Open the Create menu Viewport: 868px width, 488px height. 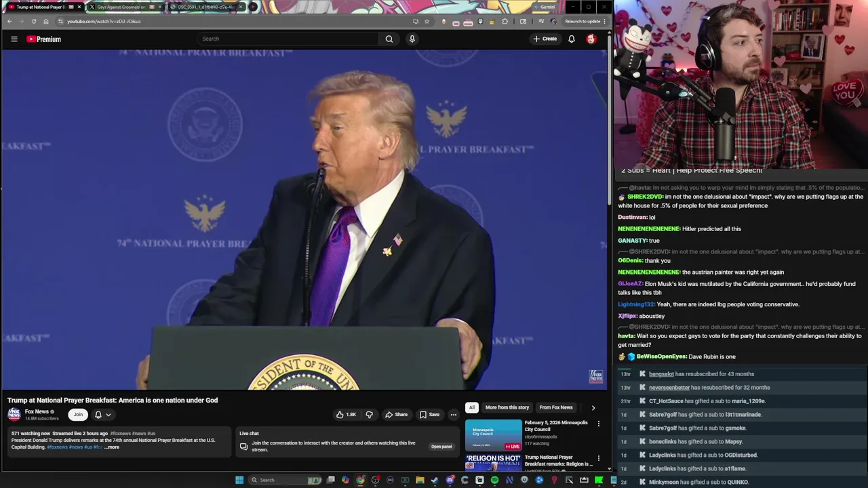[545, 39]
